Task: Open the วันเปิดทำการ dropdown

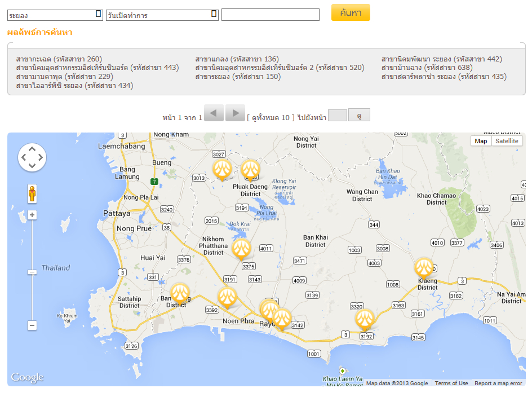Action: click(162, 15)
